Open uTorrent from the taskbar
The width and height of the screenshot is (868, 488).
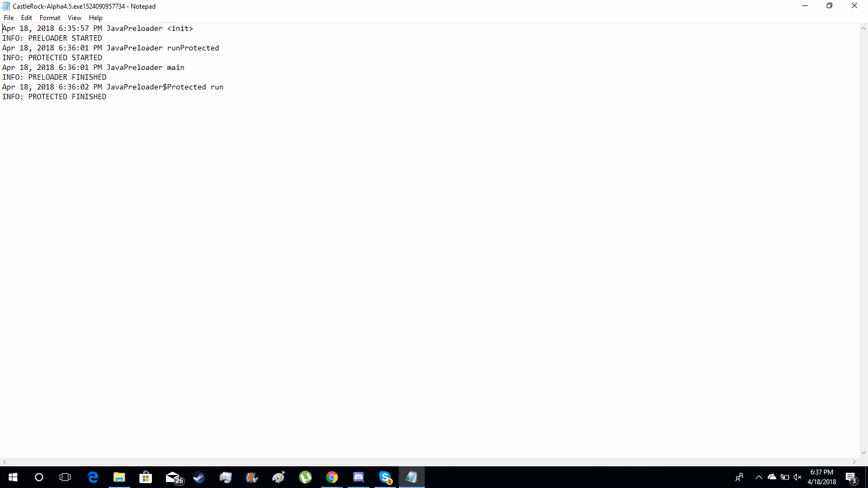305,477
